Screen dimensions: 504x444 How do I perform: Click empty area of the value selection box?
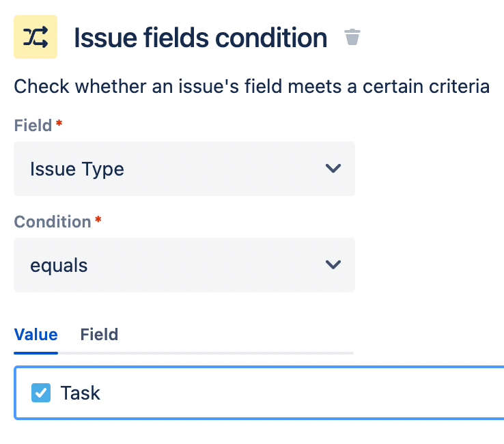pyautogui.click(x=307, y=393)
